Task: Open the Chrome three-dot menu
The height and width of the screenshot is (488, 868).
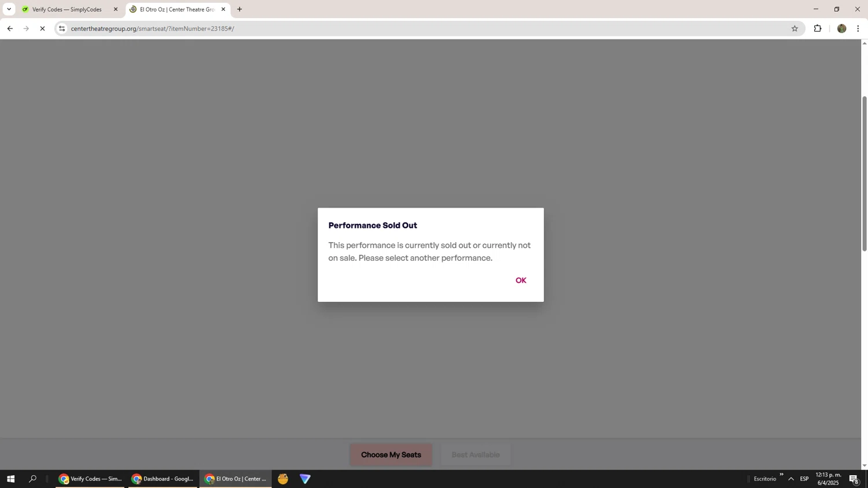Action: [x=858, y=28]
